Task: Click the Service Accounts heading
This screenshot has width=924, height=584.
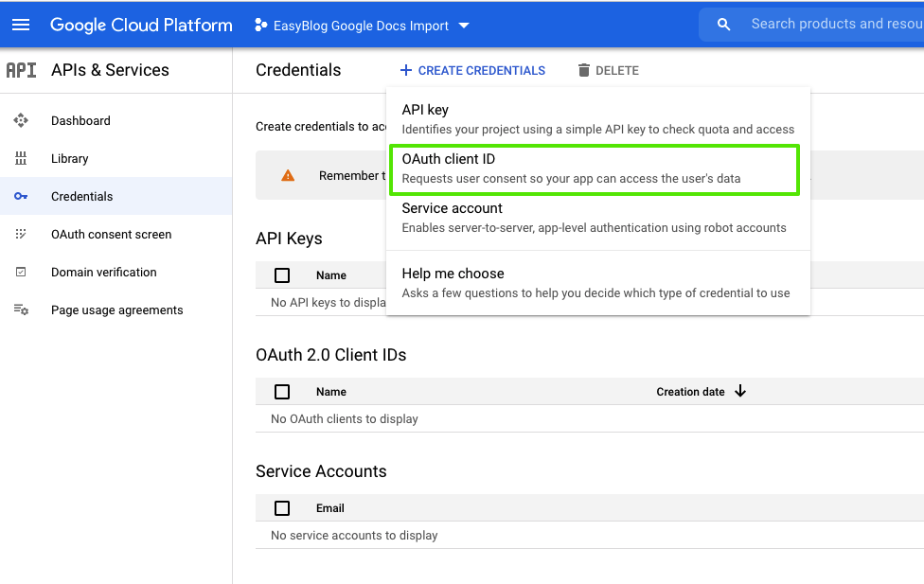Action: click(321, 471)
